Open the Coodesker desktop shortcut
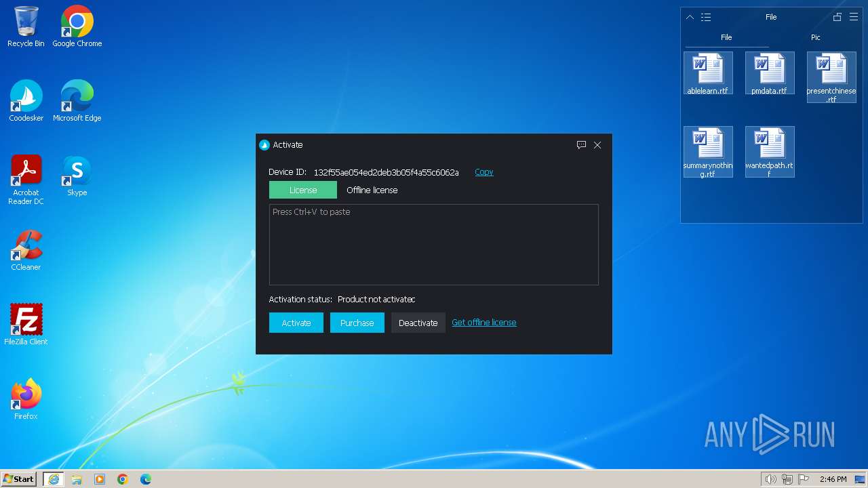The image size is (868, 488). 26,102
